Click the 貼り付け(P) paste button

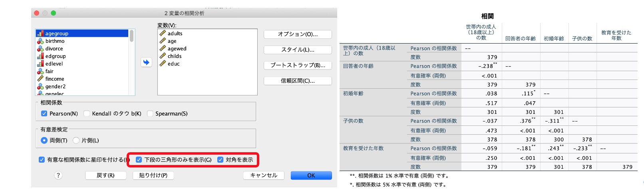click(x=153, y=175)
